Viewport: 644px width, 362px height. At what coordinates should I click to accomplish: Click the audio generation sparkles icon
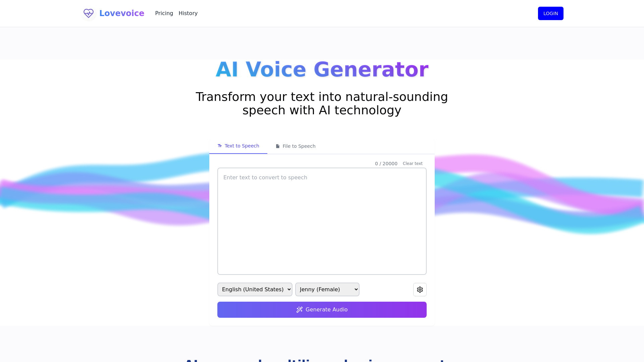(300, 309)
